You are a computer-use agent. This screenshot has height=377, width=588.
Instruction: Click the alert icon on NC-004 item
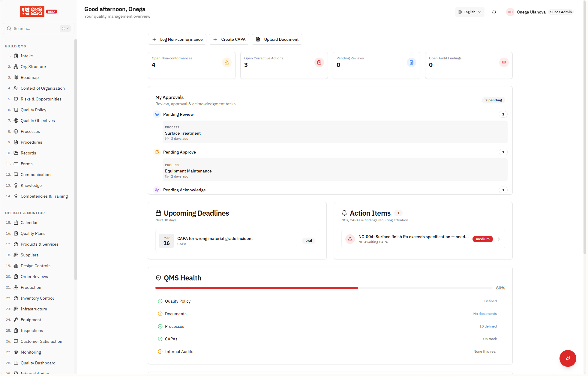350,239
